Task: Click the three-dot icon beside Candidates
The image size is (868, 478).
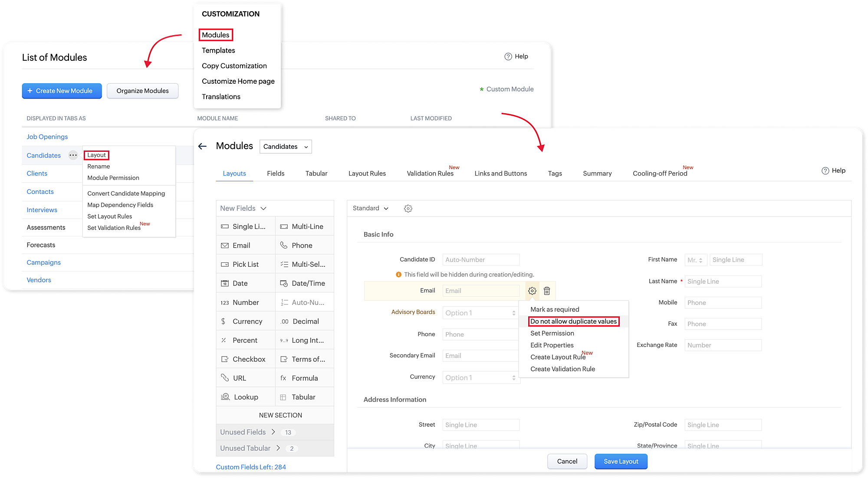Action: tap(73, 155)
